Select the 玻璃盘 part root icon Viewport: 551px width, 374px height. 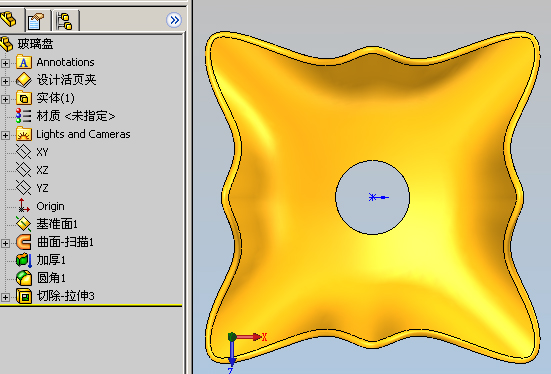(x=6, y=44)
